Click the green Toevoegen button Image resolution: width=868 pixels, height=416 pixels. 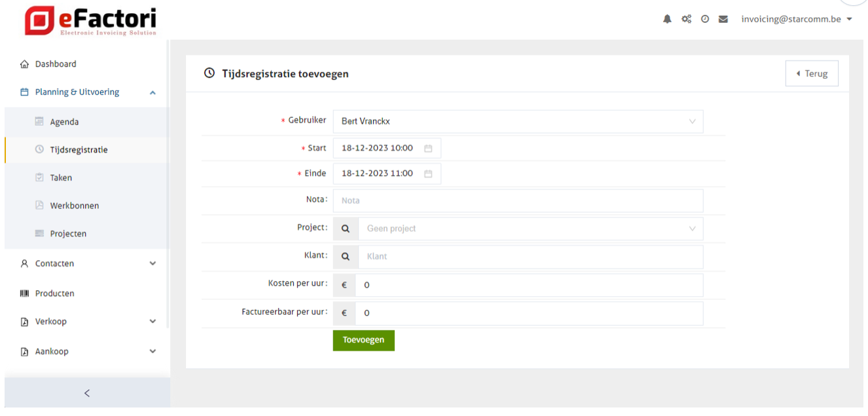pos(363,340)
